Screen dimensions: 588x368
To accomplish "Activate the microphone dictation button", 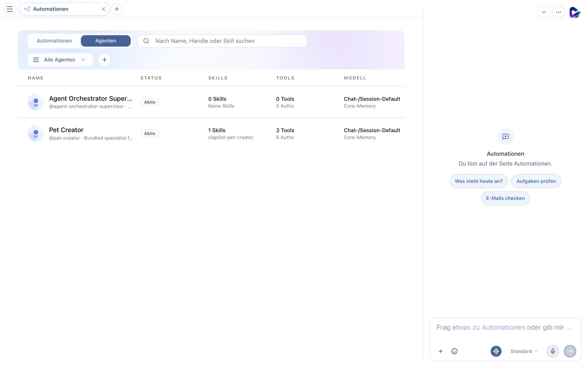I will (x=553, y=351).
